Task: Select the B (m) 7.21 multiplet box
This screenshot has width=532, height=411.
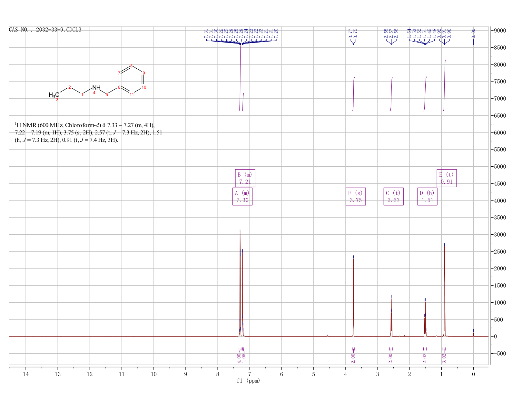Action: click(x=245, y=178)
